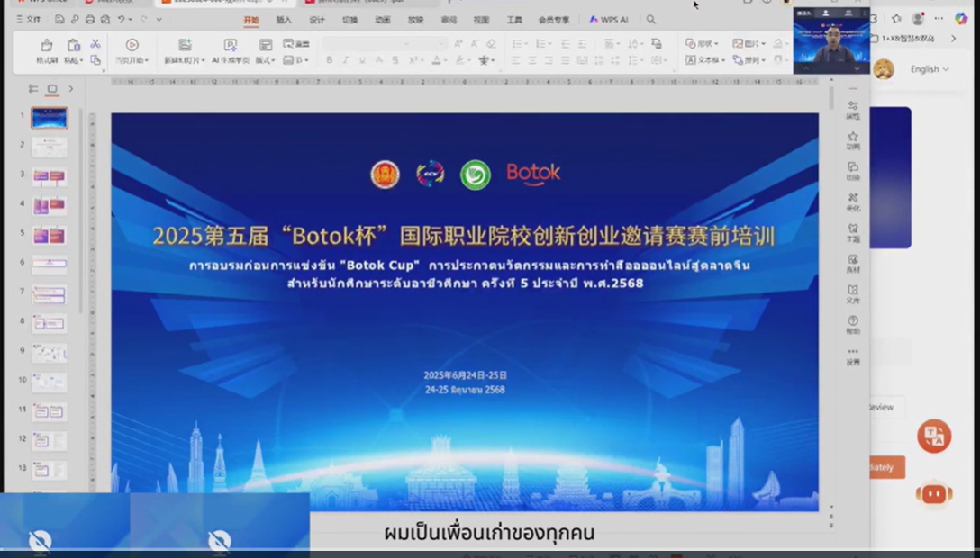Open the 工具 Tools ribbon tab
Screen dimensions: 980x558
point(514,20)
